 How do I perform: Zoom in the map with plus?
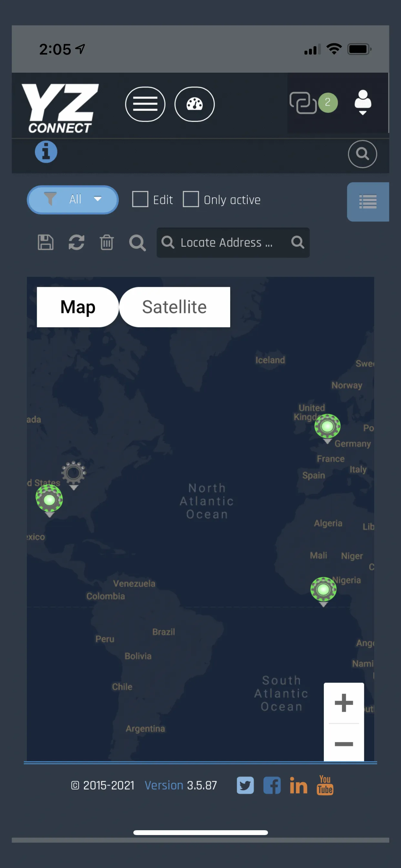pos(344,703)
